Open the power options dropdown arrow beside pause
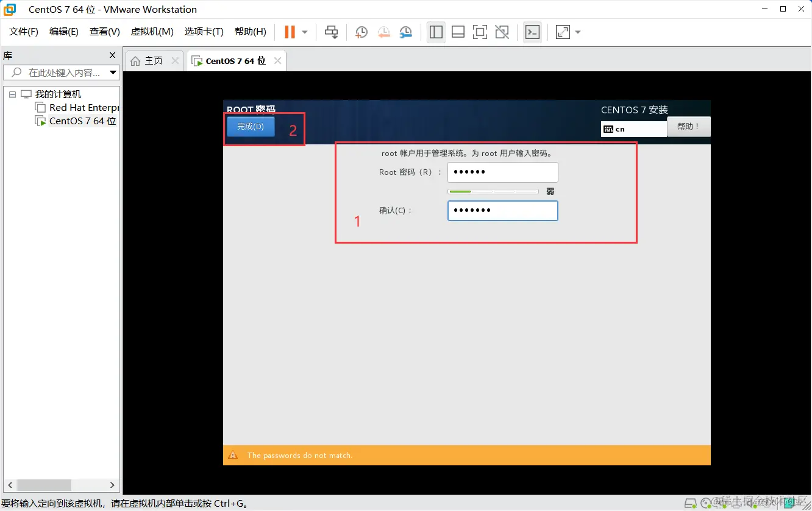 pos(305,32)
